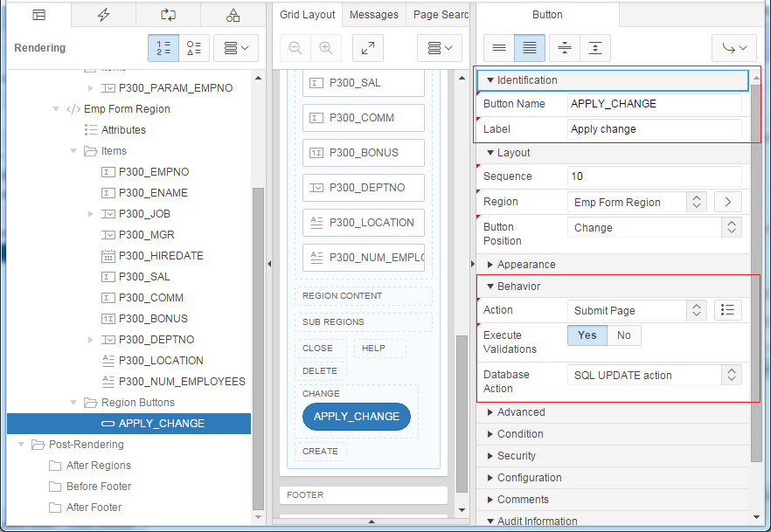
Task: Click the CREATE position in grid layout
Action: coord(321,452)
